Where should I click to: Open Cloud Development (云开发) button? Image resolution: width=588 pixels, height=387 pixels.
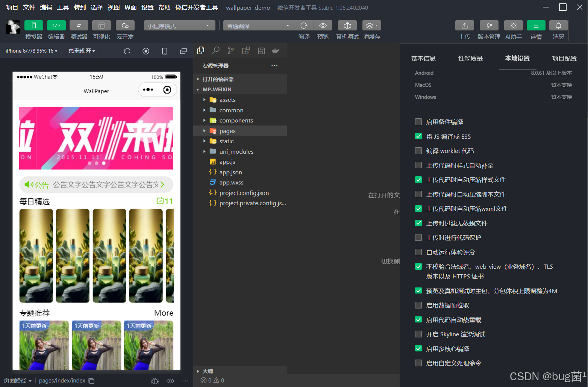tap(125, 26)
